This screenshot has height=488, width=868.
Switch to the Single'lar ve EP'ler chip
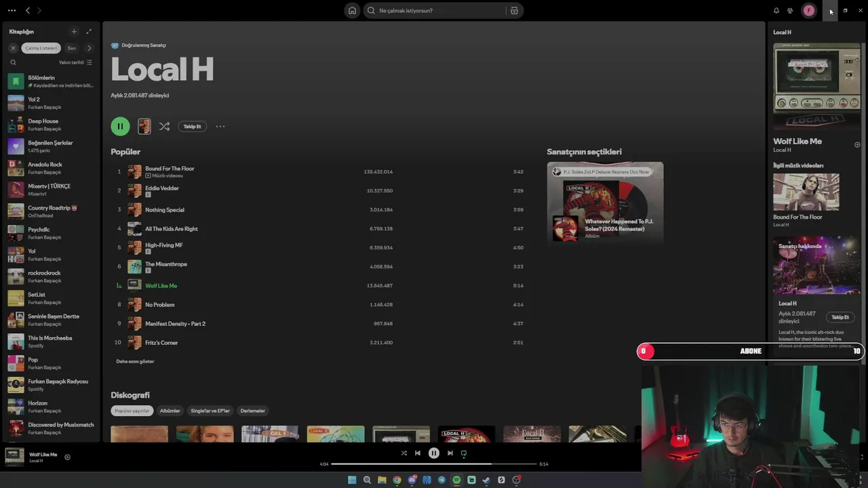pos(210,411)
